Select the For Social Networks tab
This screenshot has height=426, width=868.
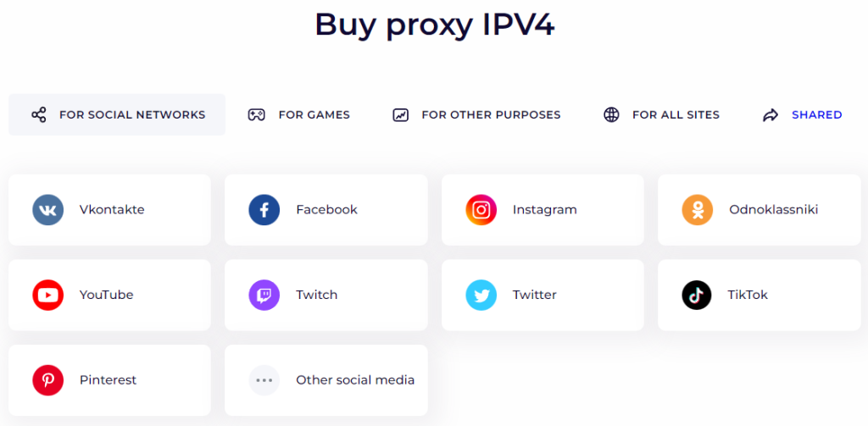[117, 115]
